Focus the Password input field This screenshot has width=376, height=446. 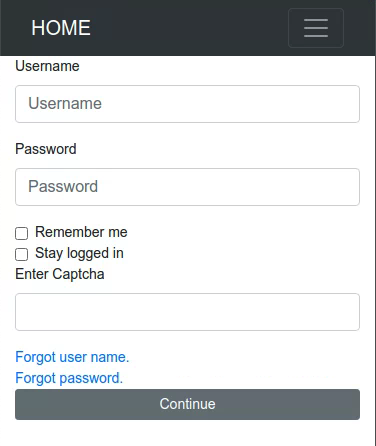pyautogui.click(x=187, y=187)
